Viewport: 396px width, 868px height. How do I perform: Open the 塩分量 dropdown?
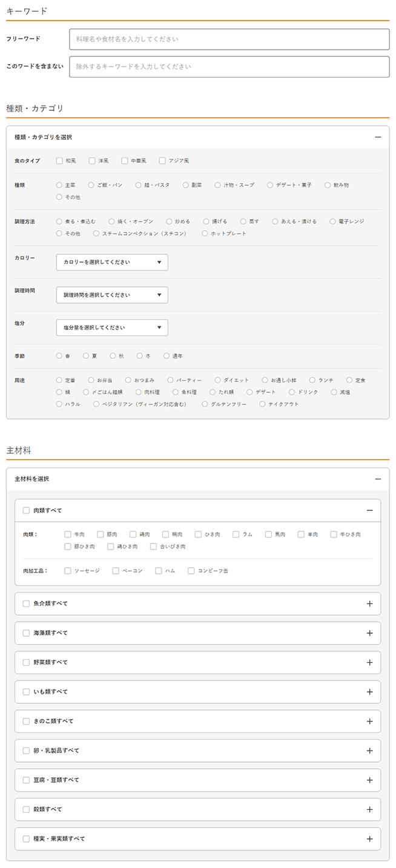click(x=112, y=327)
